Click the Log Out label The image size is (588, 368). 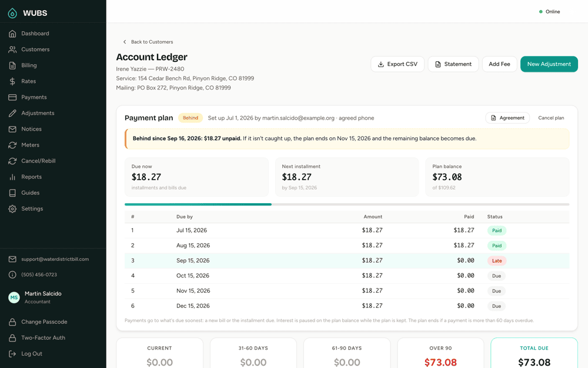pyautogui.click(x=32, y=354)
